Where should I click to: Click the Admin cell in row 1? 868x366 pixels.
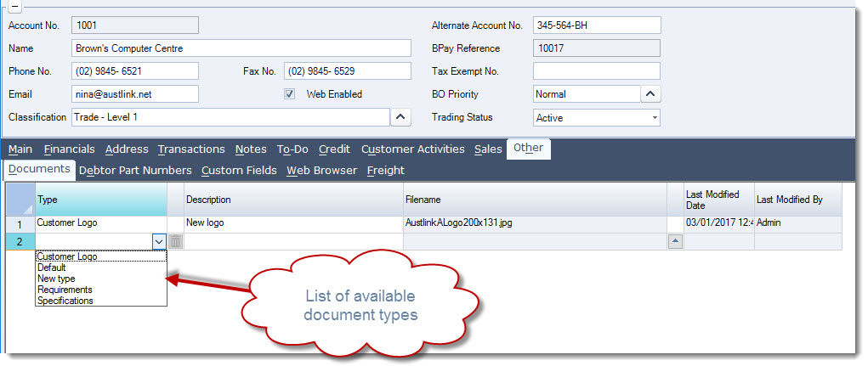pos(797,224)
